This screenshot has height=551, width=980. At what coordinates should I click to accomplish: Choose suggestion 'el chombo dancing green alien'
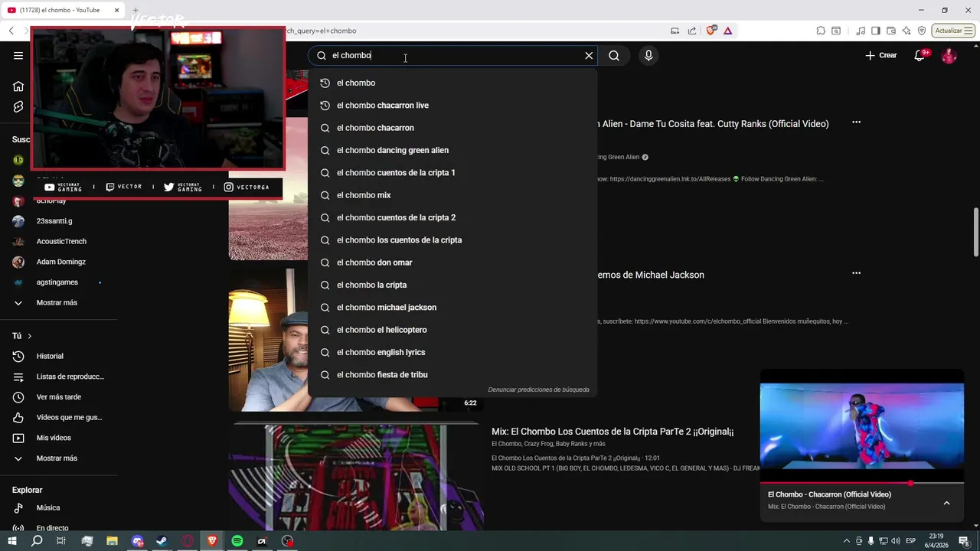coord(452,150)
